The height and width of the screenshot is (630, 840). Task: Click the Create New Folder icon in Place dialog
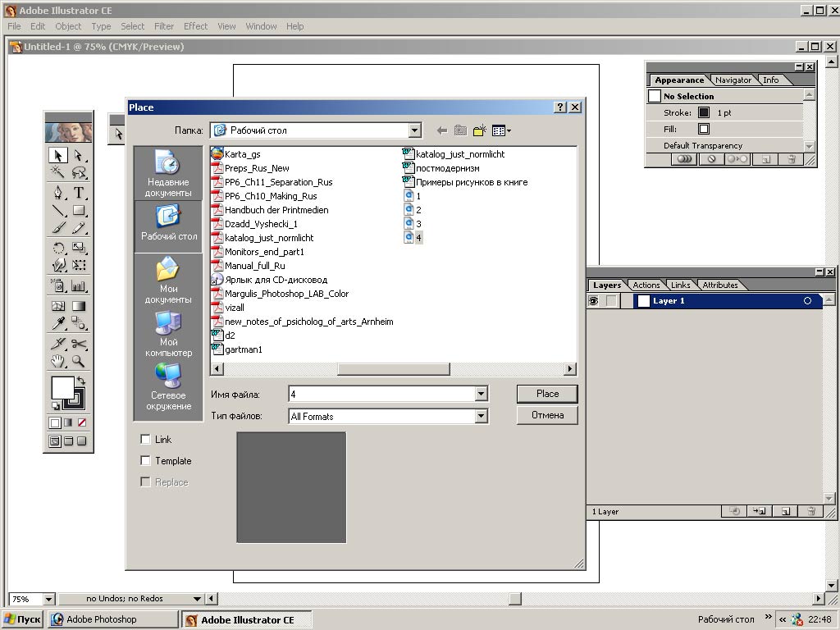point(479,130)
